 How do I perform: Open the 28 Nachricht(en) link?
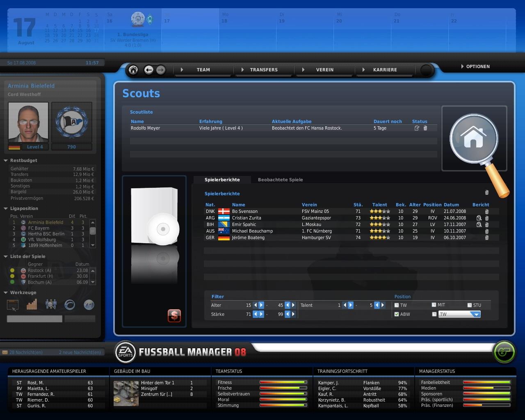[x=26, y=352]
